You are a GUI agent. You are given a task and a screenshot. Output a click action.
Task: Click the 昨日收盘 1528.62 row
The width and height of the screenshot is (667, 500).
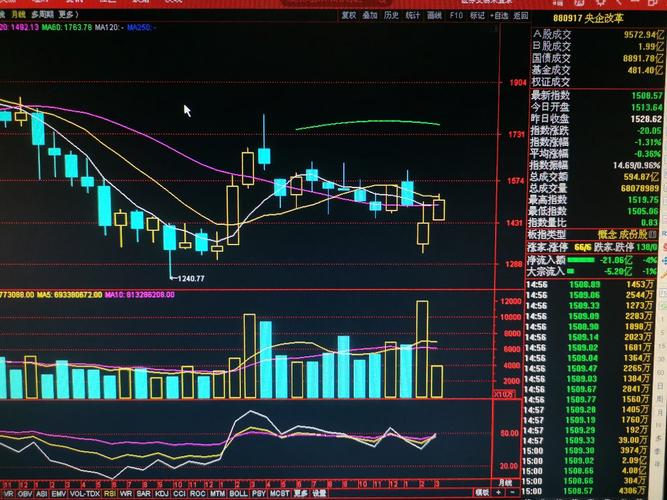[x=597, y=119]
